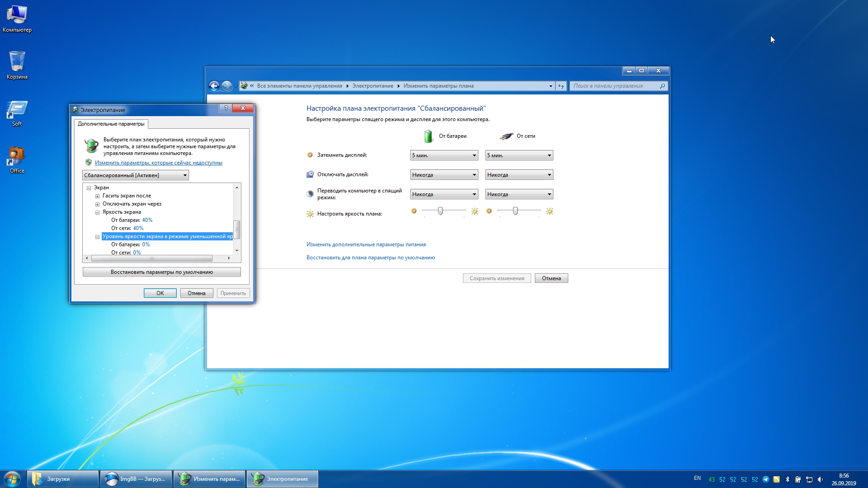This screenshot has width=868, height=488.
Task: Click the Back arrow in control panel
Action: (x=214, y=86)
